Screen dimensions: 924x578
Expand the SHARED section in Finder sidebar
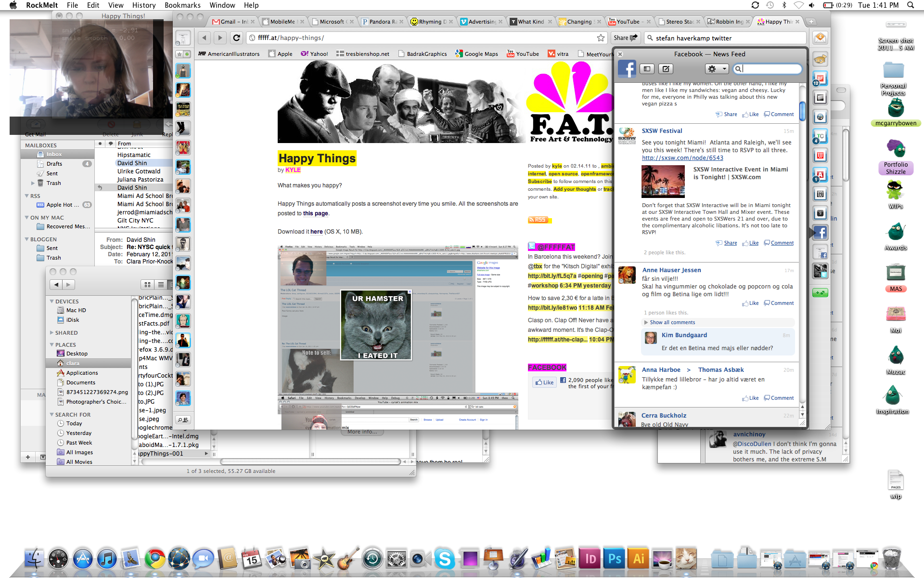(52, 333)
